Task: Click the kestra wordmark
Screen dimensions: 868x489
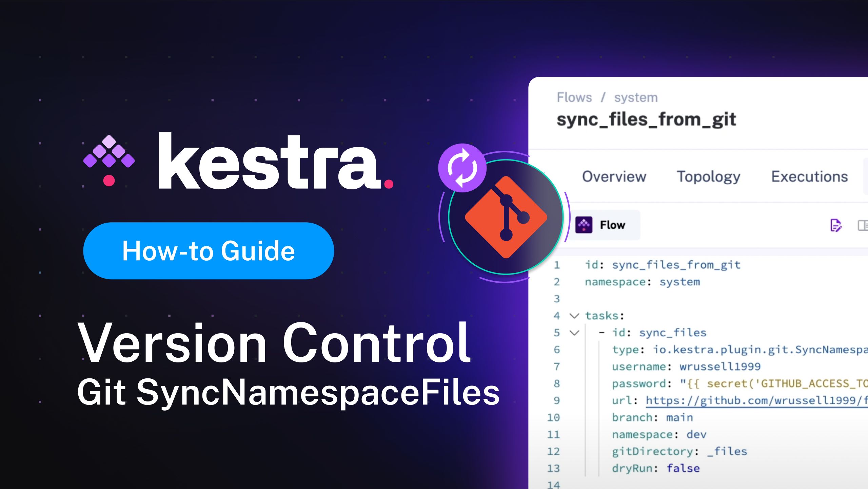Action: click(x=276, y=161)
